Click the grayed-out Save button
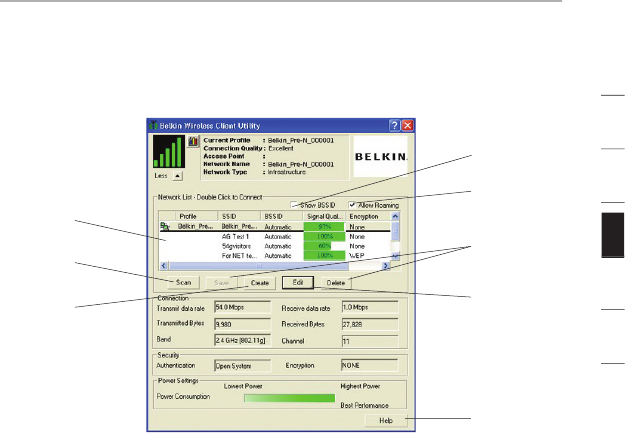Viewport: 625px width, 433px height. coord(221,283)
